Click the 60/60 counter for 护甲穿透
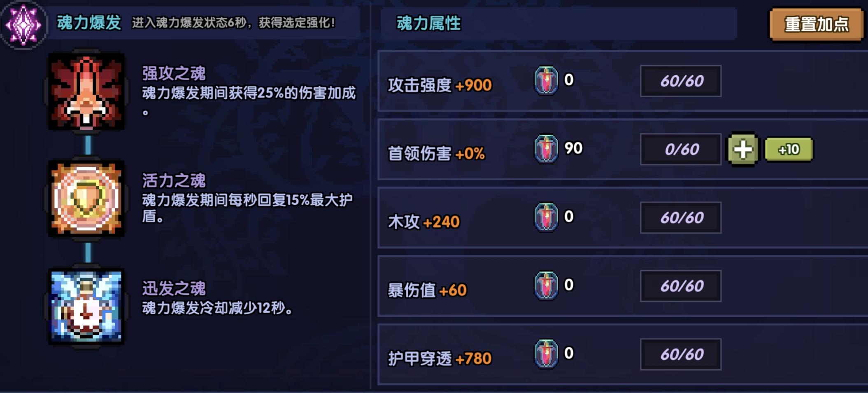Viewport: 868px width, 393px height. tap(681, 353)
